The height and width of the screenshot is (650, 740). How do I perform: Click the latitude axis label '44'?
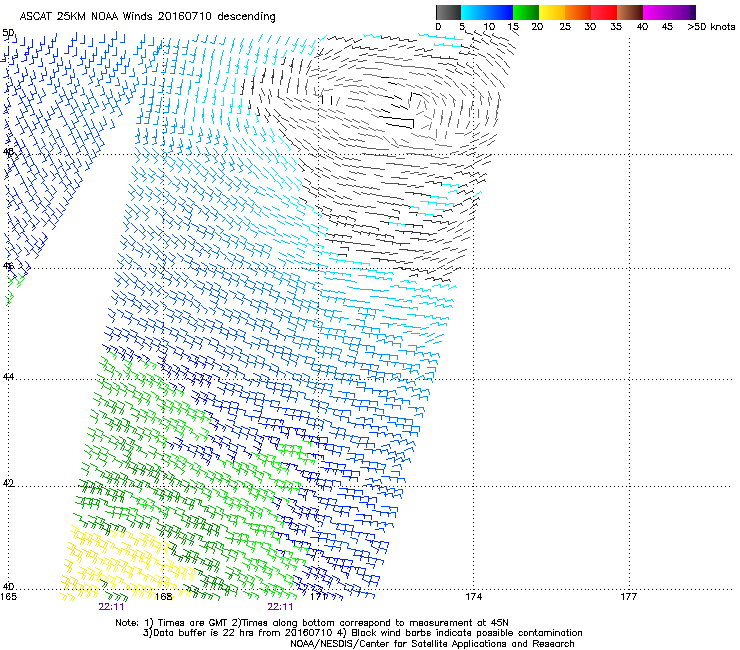click(8, 377)
